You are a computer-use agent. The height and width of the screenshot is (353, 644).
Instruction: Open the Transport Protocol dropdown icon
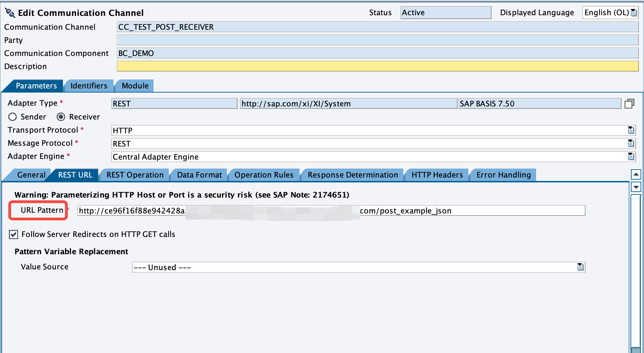click(x=631, y=130)
